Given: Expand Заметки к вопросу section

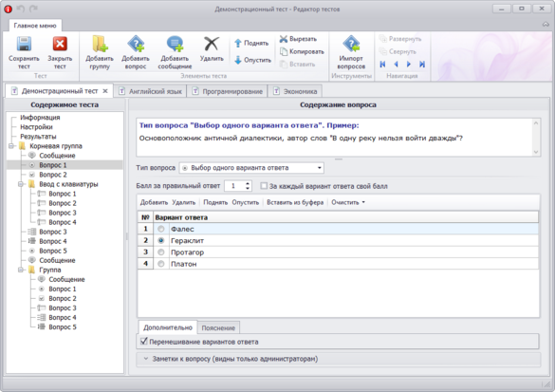Looking at the screenshot, I should 146,359.
